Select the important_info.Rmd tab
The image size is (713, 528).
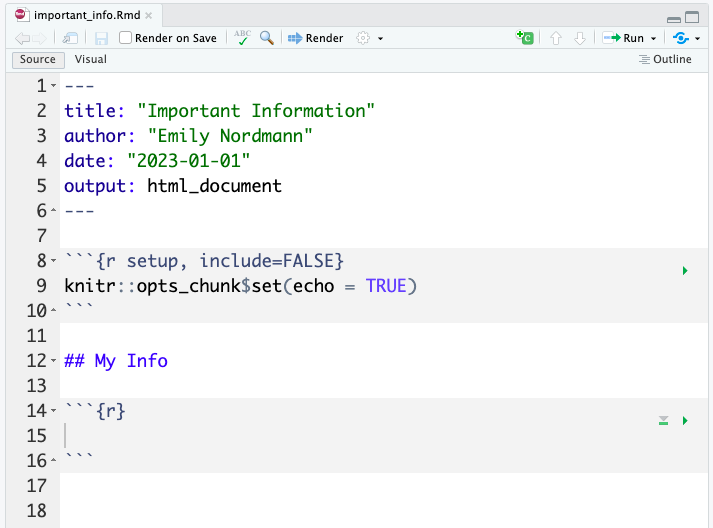click(86, 15)
